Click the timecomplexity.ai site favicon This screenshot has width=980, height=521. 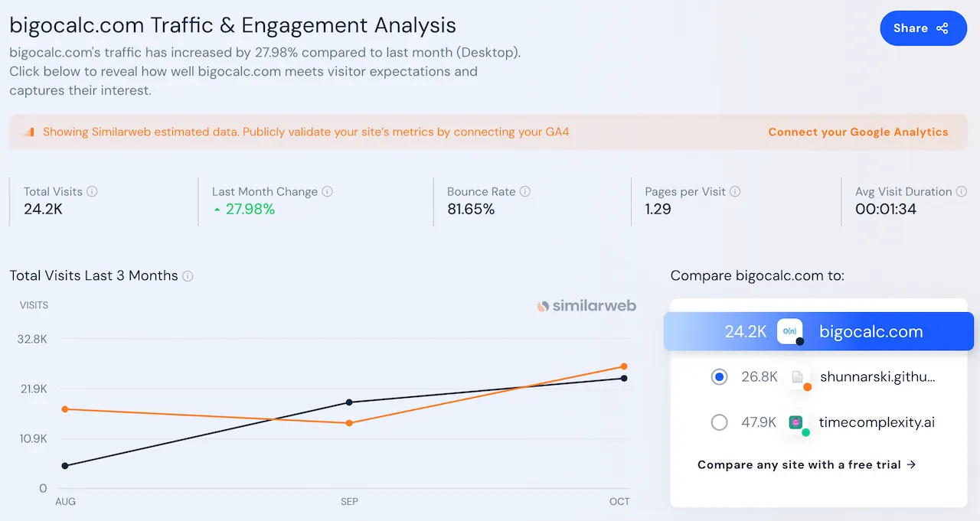point(796,422)
